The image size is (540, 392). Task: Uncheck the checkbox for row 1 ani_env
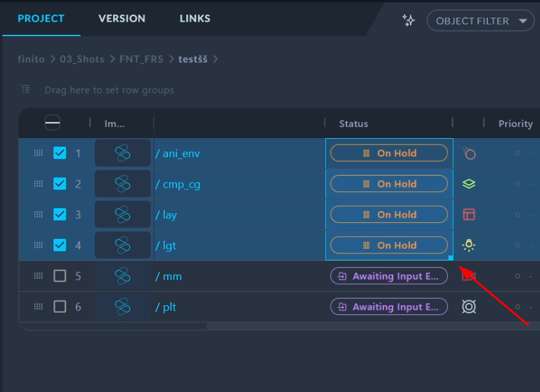click(60, 153)
